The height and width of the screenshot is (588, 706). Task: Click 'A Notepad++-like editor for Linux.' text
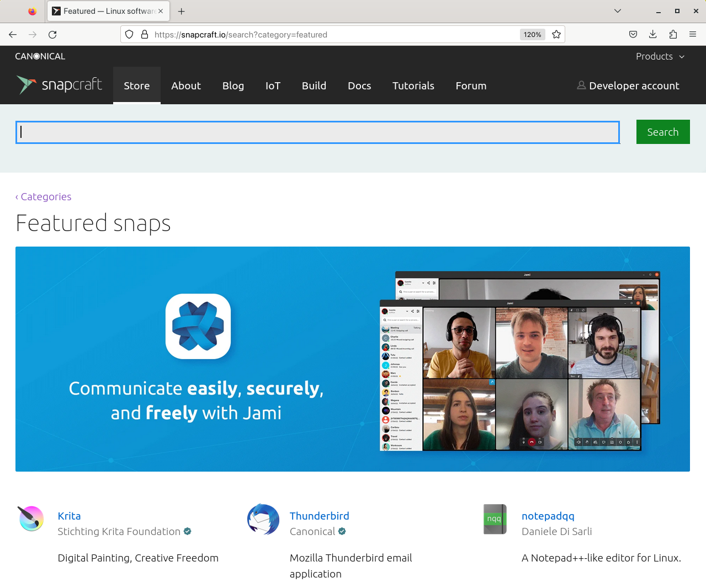601,558
